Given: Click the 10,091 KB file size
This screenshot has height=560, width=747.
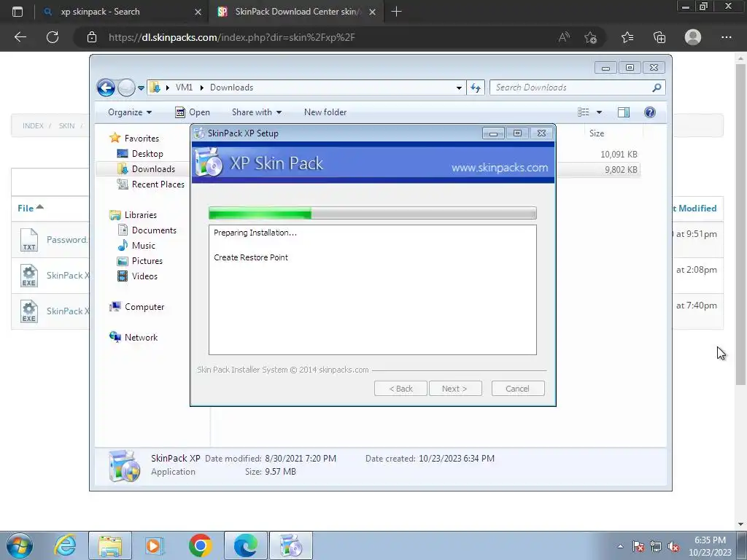Looking at the screenshot, I should pyautogui.click(x=619, y=155).
